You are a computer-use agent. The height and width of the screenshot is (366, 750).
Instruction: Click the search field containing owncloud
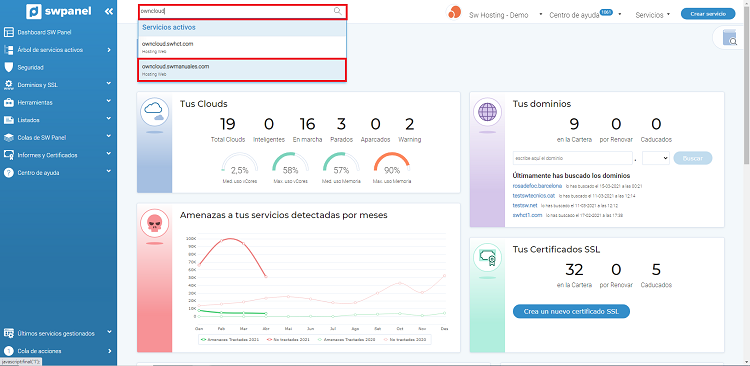242,12
